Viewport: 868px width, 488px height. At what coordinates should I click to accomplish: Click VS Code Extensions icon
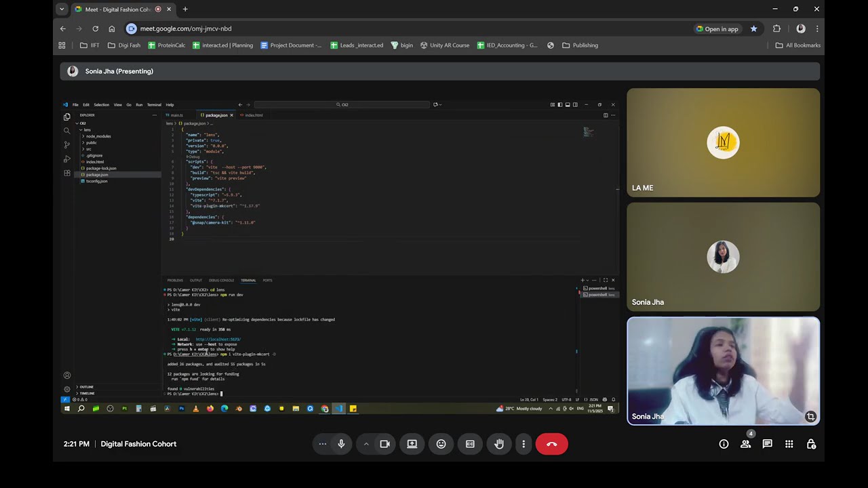(66, 173)
